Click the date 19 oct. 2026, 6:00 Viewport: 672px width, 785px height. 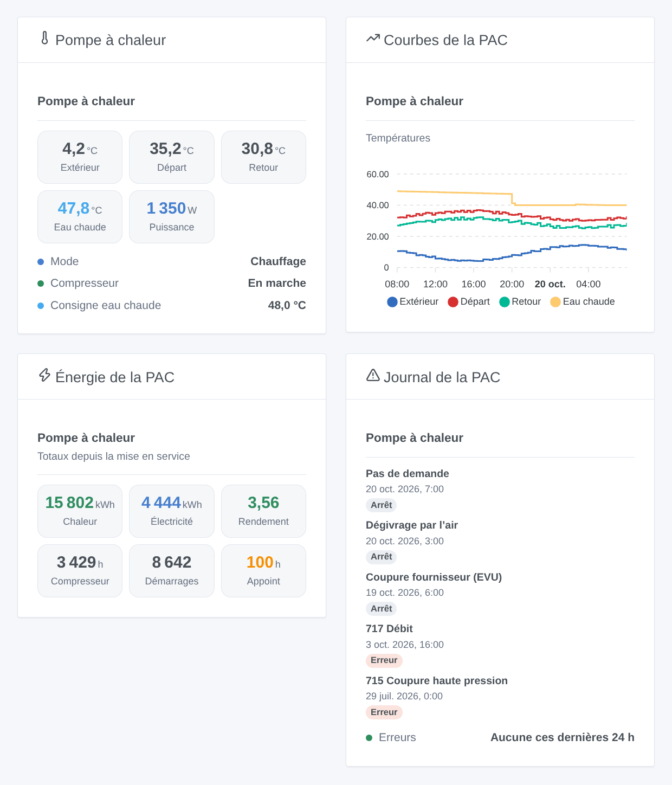[x=405, y=593]
